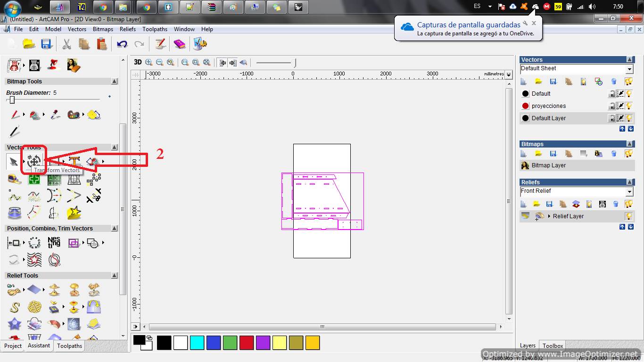
Task: Move vector layer up with arrow button
Action: pos(622,129)
